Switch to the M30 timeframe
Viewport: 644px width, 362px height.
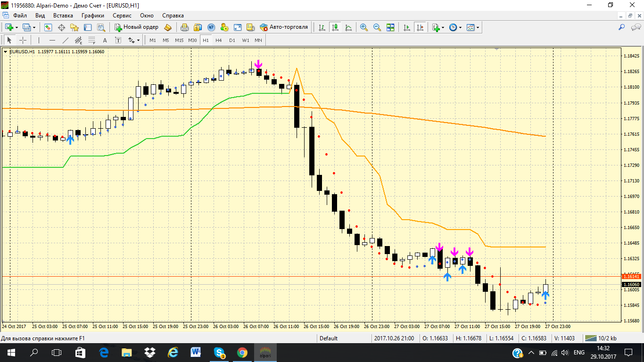(x=192, y=40)
